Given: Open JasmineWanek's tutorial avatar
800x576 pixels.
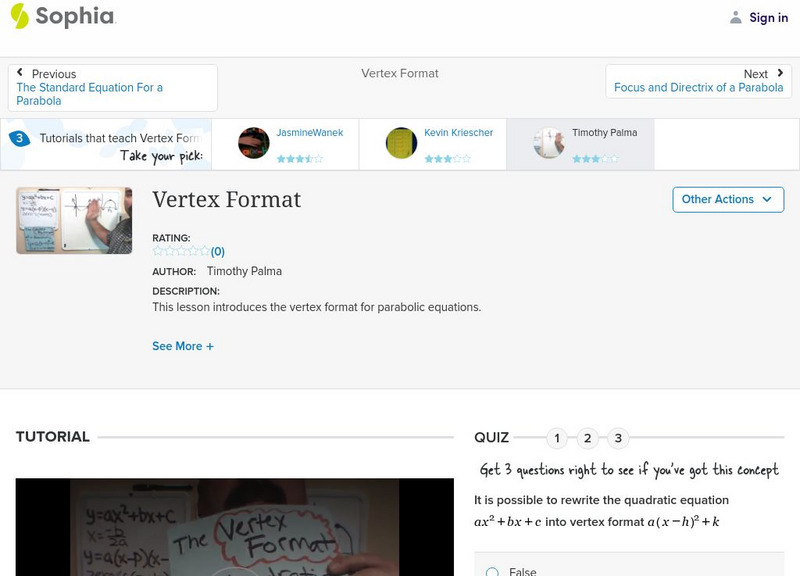Looking at the screenshot, I should click(253, 142).
